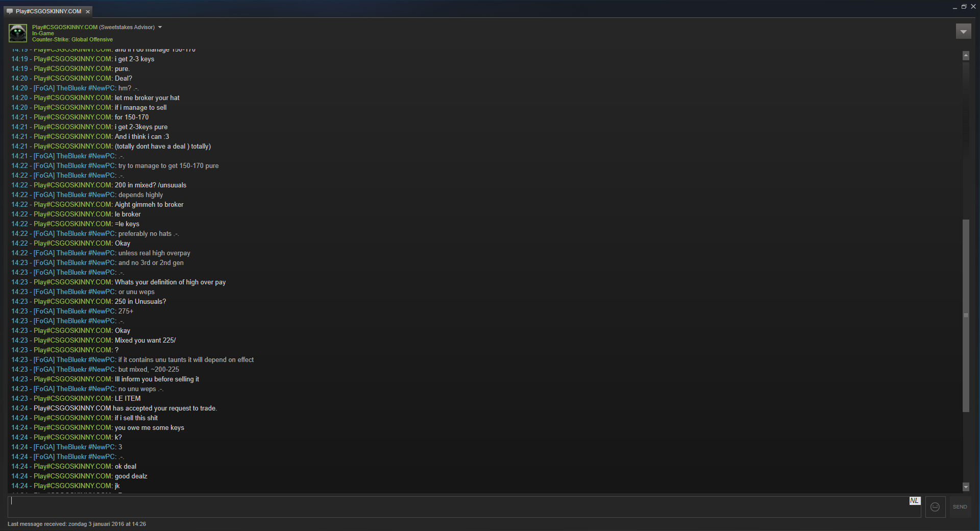
Task: Maximize the chat window
Action: point(964,7)
